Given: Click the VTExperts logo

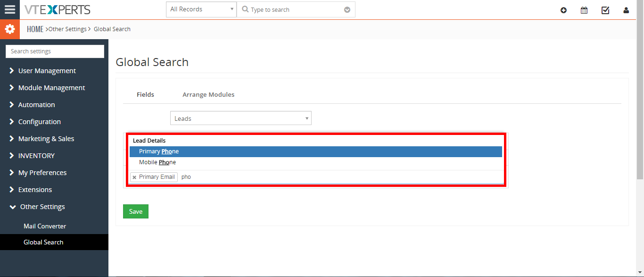Looking at the screenshot, I should click(x=57, y=9).
